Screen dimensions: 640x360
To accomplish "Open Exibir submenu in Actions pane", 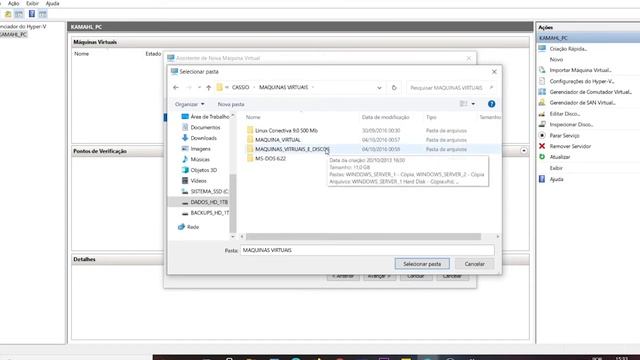I will click(x=556, y=168).
